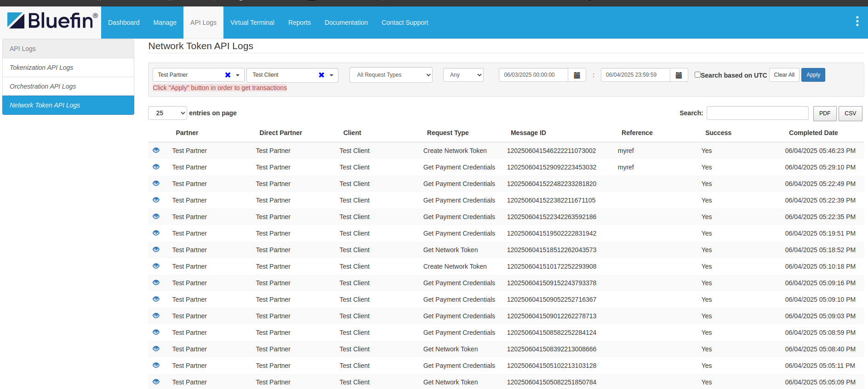Click the Apply button

tap(813, 75)
